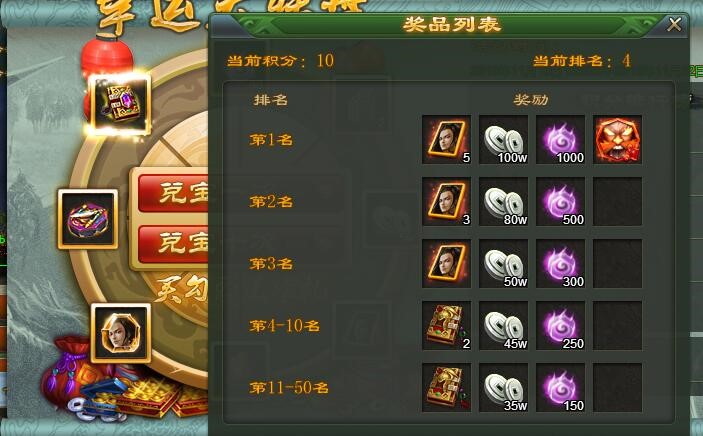Select the red demon mask reward icon
The image size is (703, 436).
coord(617,140)
